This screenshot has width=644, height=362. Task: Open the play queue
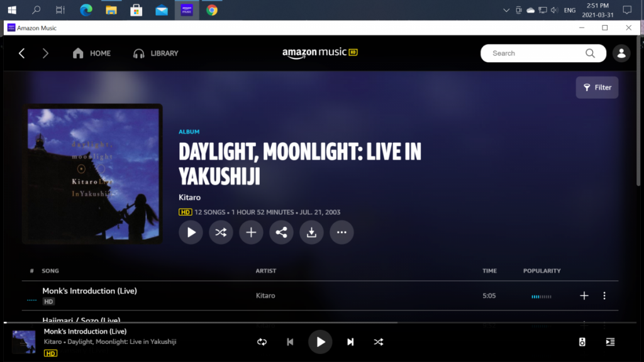[610, 342]
